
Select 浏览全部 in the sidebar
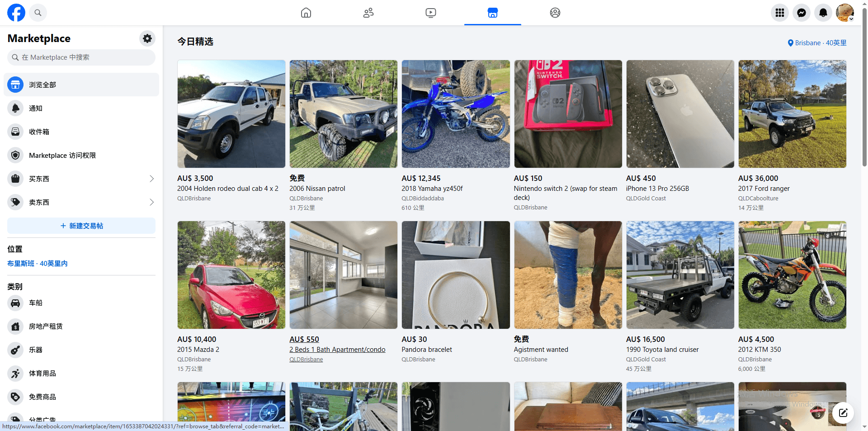(81, 85)
